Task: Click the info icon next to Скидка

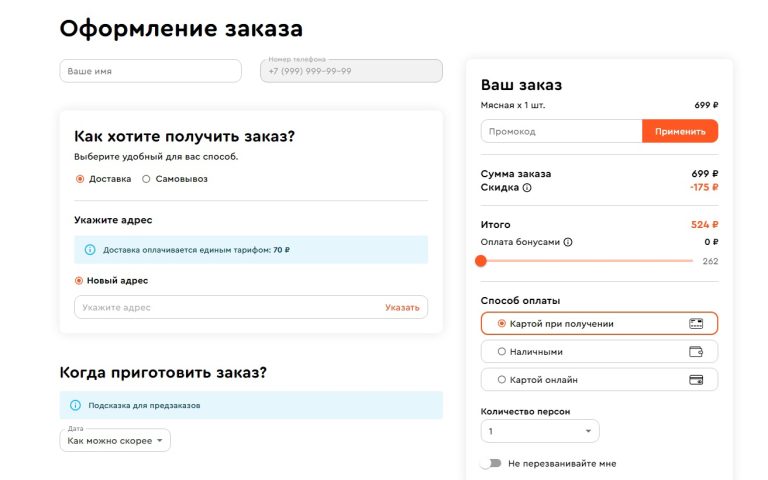Action: pos(527,187)
